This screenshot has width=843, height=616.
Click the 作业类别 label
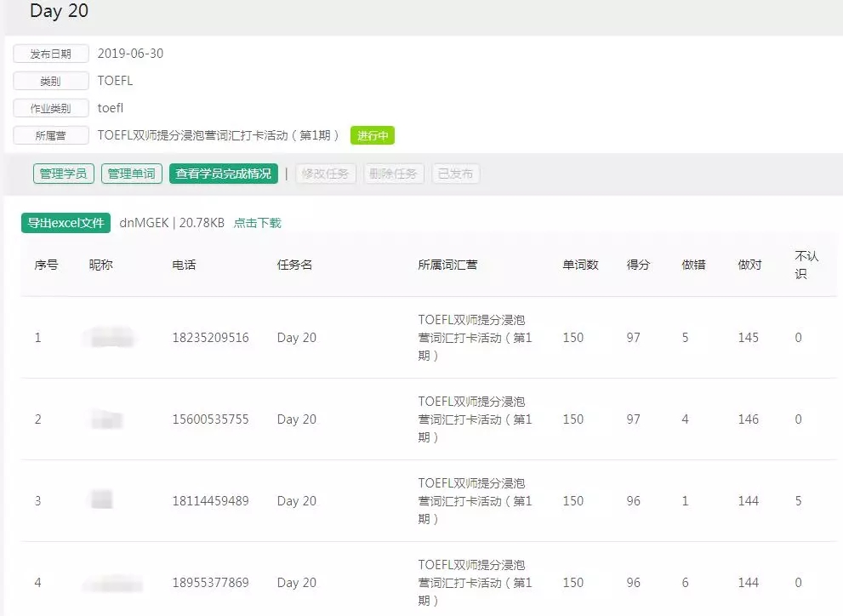(x=51, y=108)
